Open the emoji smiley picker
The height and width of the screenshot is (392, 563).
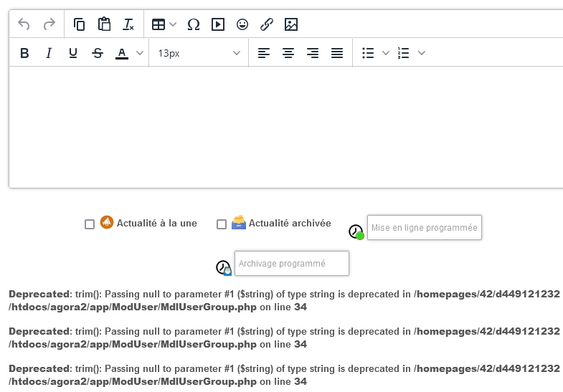[242, 24]
